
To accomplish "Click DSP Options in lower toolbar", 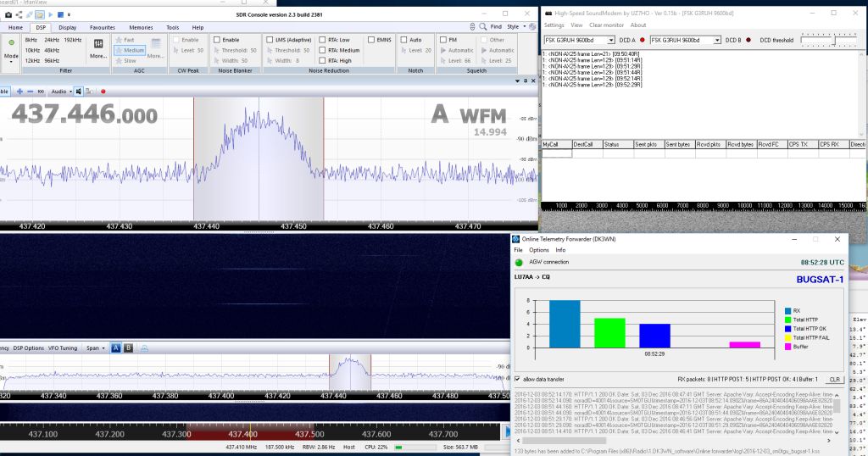I will tap(28, 348).
